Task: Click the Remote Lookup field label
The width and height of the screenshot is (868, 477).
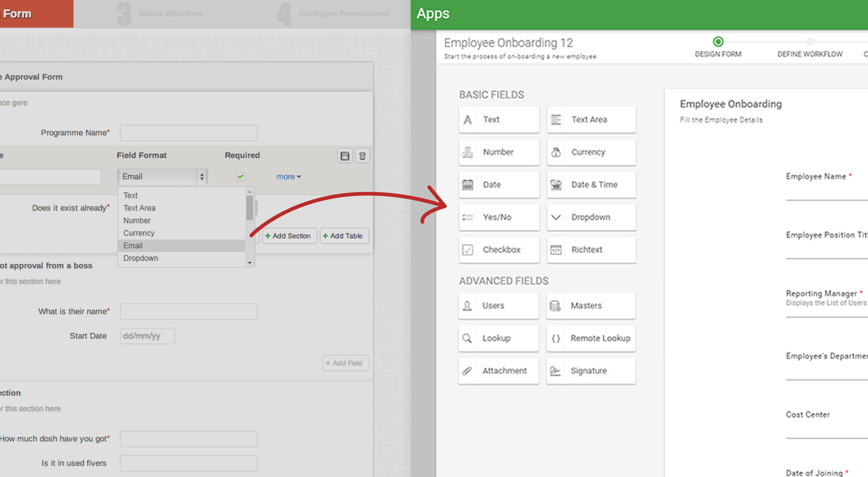Action: tap(600, 338)
